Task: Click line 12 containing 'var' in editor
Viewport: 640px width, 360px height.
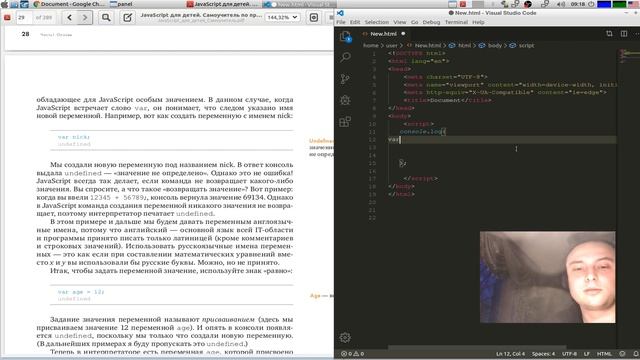Action: [502, 140]
